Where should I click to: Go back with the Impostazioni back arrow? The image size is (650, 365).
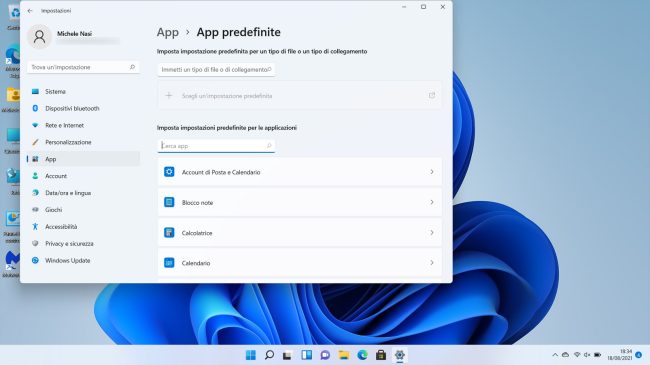pos(30,11)
